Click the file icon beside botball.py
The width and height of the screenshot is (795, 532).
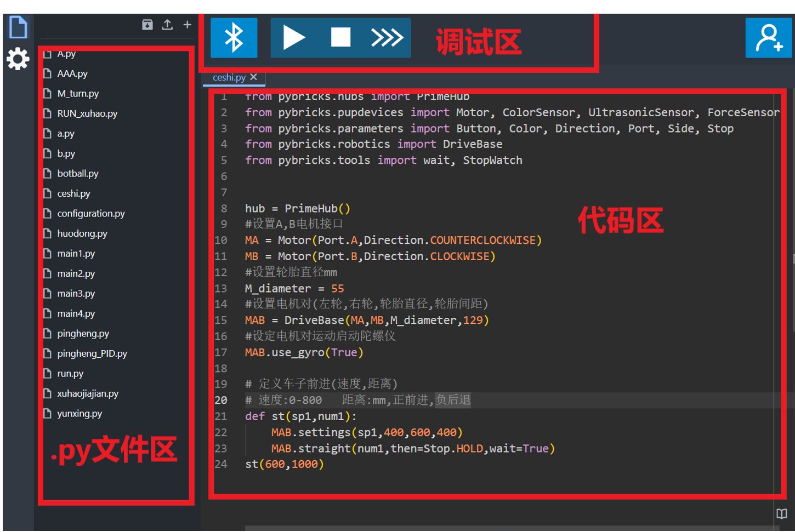(48, 174)
